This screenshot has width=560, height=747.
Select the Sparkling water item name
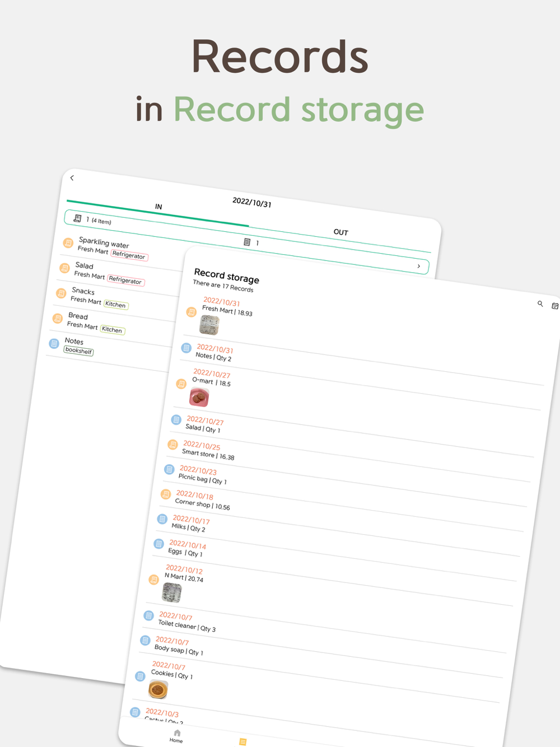[104, 242]
